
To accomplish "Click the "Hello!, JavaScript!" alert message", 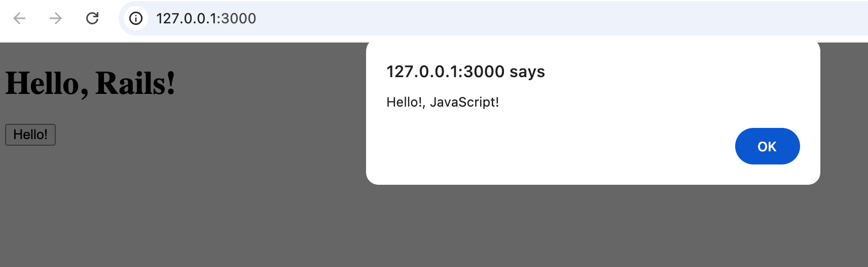I will [x=443, y=102].
